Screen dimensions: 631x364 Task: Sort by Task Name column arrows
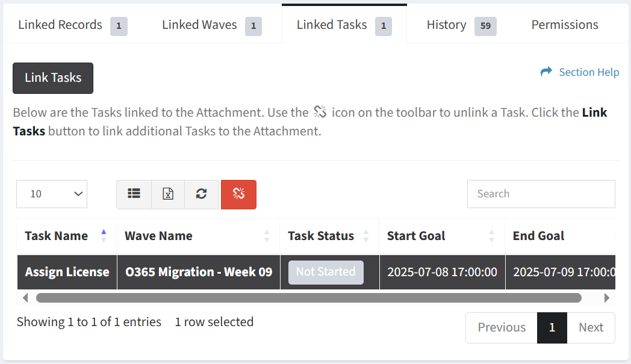click(104, 236)
